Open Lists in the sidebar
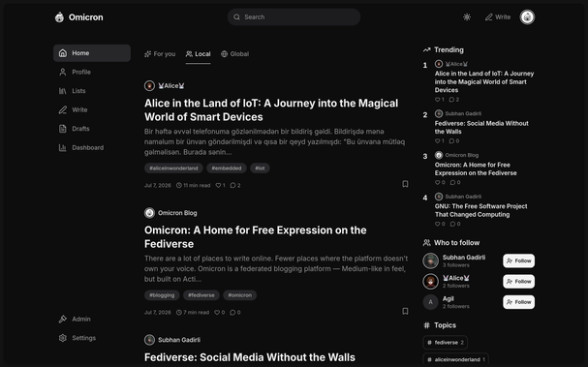 point(92,91)
